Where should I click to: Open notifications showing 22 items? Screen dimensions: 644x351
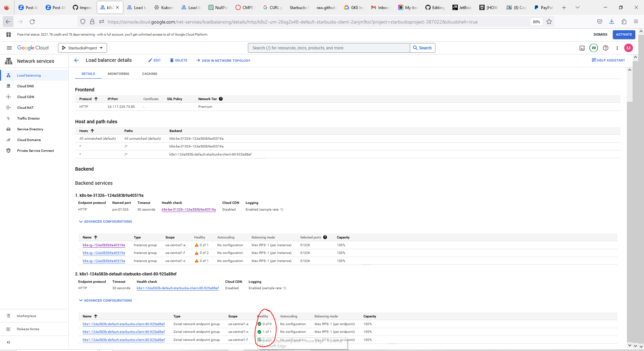[594, 48]
